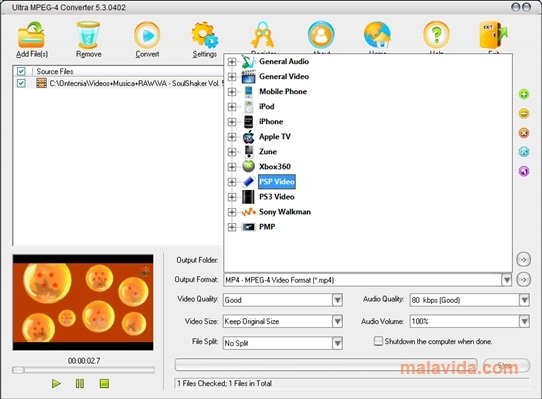
Task: Expand the General Video tree node
Action: 232,77
